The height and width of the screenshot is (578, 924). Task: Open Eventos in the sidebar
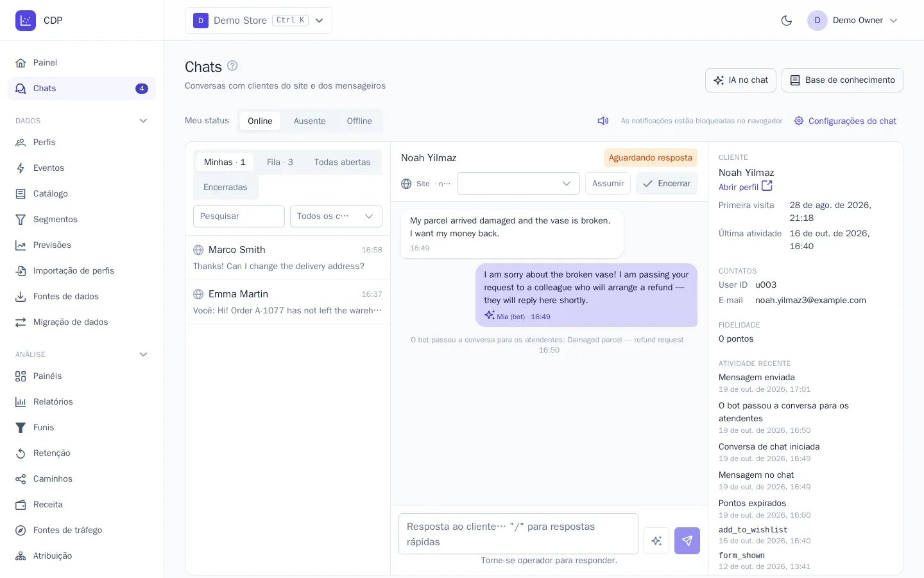81,168
